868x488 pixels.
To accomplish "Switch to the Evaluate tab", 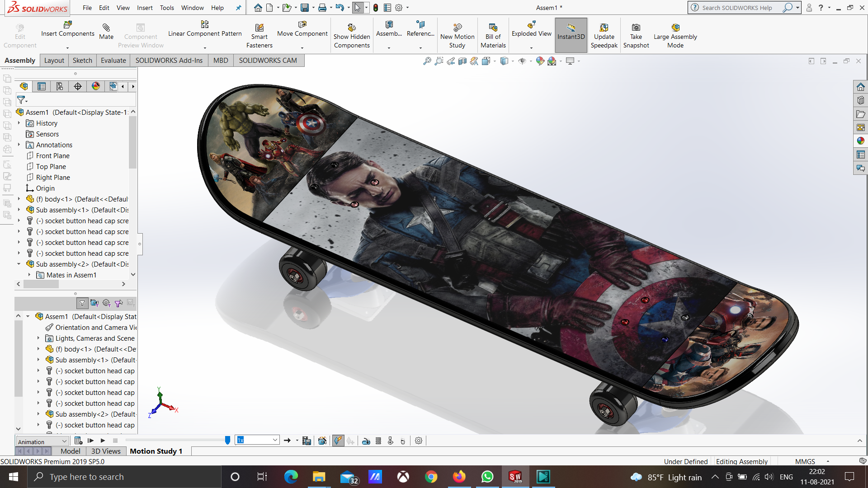I will pyautogui.click(x=113, y=61).
